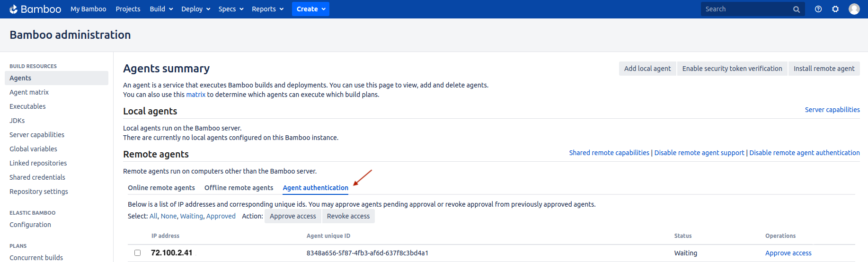Open Repository settings in the sidebar

click(x=39, y=192)
